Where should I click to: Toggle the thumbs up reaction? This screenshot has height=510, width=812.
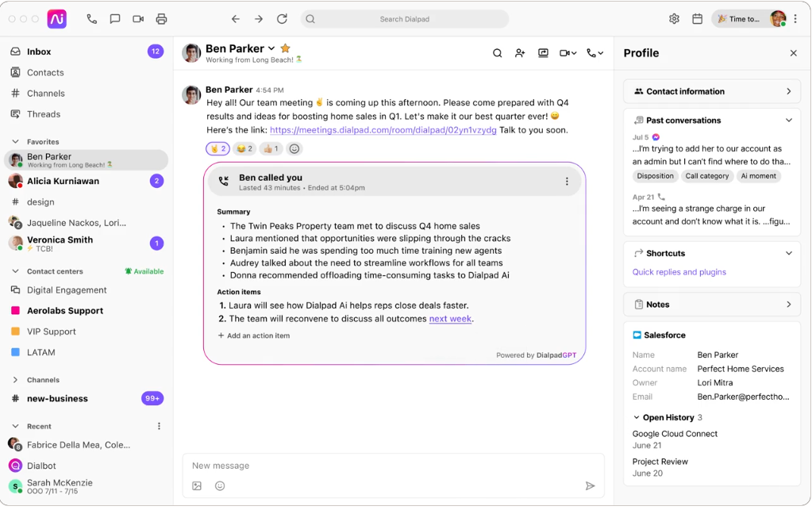271,148
